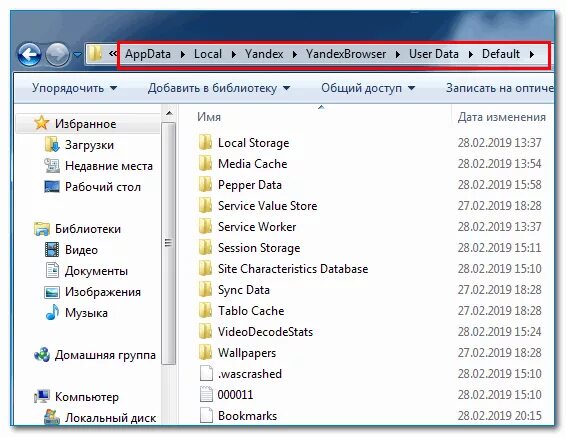Open the recent locations dropdown arrow
The width and height of the screenshot is (566, 437).
pos(77,54)
